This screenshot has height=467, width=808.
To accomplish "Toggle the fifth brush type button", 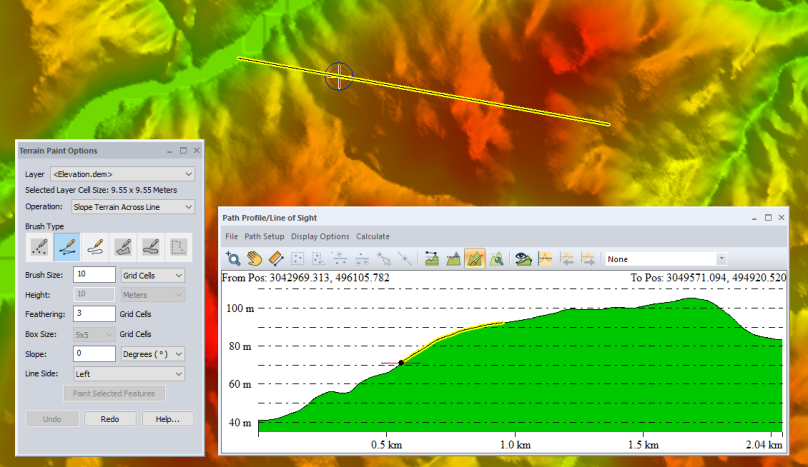I will pos(151,245).
